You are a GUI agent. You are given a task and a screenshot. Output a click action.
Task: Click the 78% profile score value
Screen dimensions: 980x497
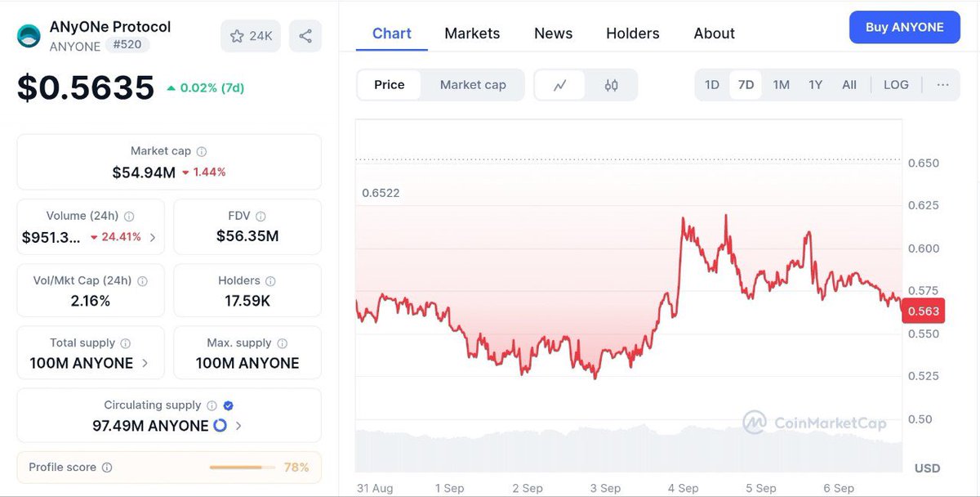click(x=296, y=468)
